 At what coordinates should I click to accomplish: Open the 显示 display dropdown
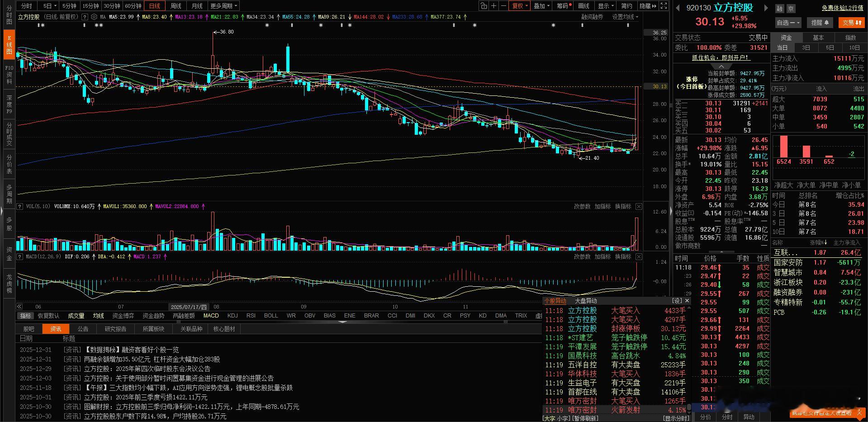tap(606, 6)
